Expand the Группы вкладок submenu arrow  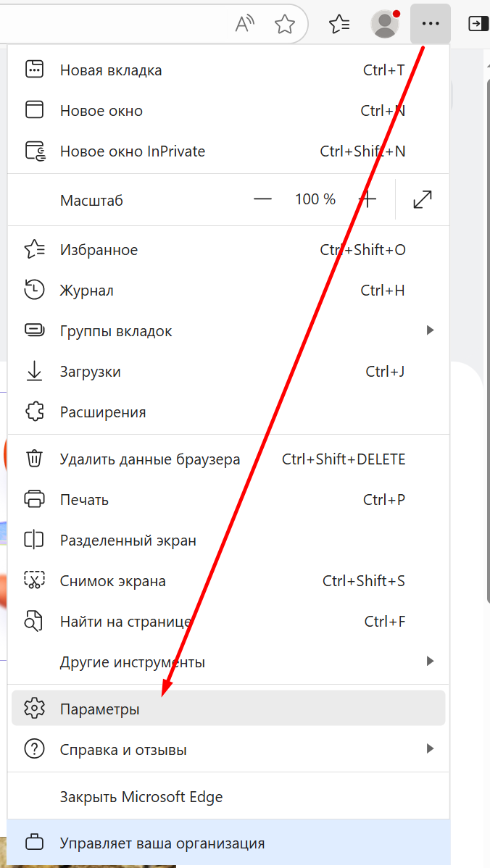tap(430, 331)
